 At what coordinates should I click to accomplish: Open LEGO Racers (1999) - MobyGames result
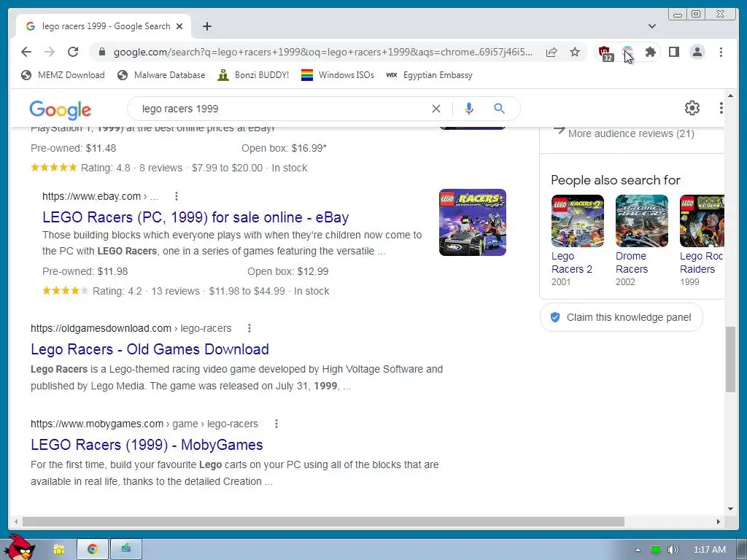point(147,445)
